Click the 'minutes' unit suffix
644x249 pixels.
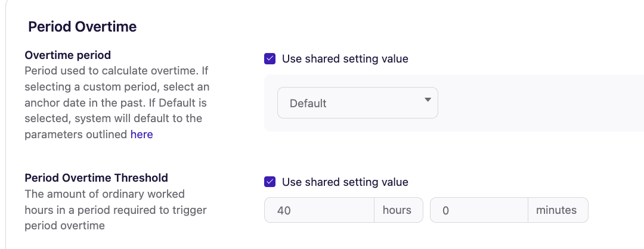(x=558, y=210)
